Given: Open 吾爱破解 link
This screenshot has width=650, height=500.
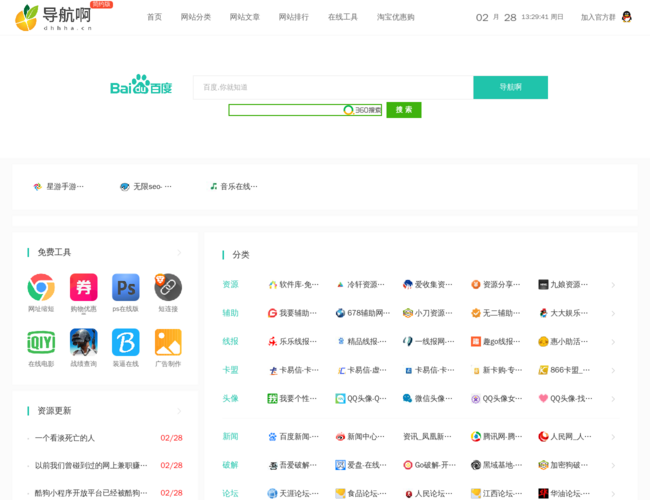Looking at the screenshot, I should click(x=292, y=465).
